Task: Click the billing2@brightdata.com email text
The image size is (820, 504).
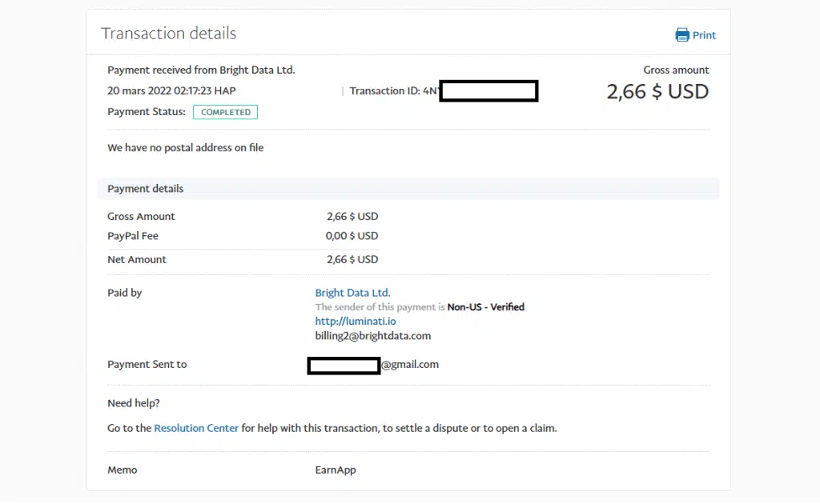Action: (x=373, y=336)
